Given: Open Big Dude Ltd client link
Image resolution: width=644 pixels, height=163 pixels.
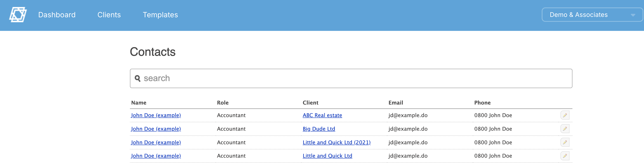Looking at the screenshot, I should [319, 129].
